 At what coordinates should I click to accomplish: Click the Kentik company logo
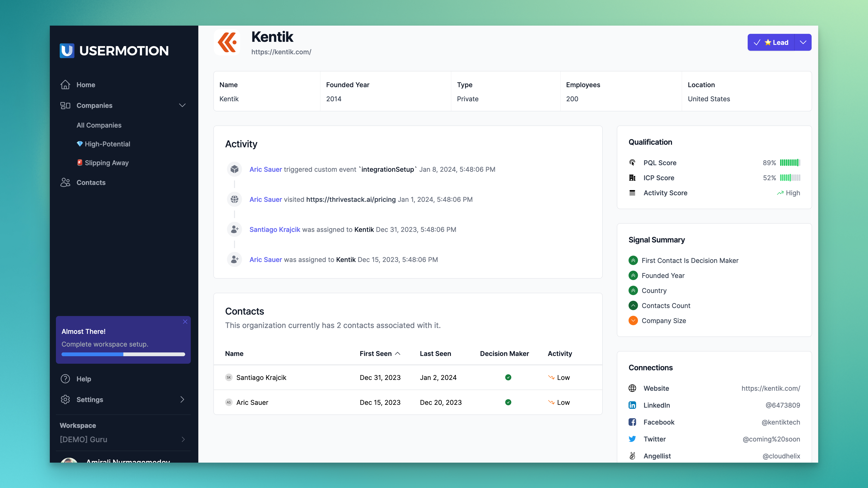point(227,43)
